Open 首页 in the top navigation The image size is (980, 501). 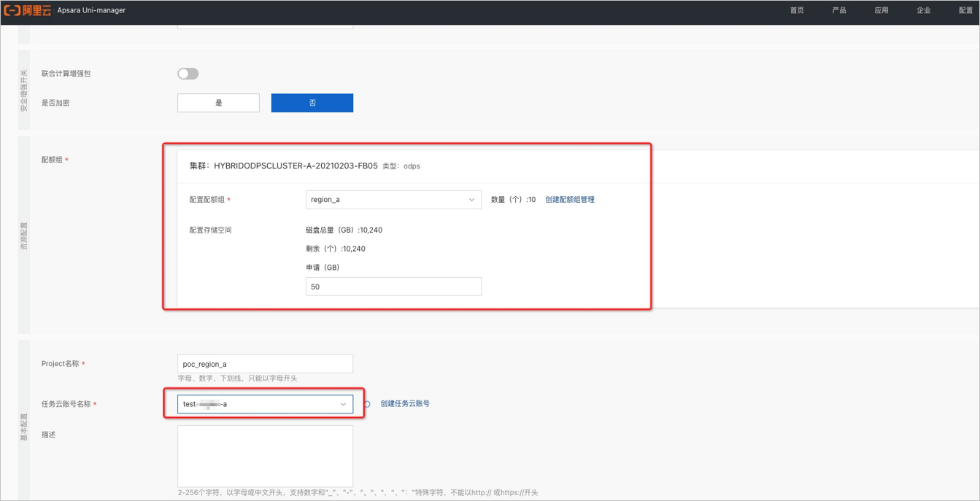pos(797,10)
